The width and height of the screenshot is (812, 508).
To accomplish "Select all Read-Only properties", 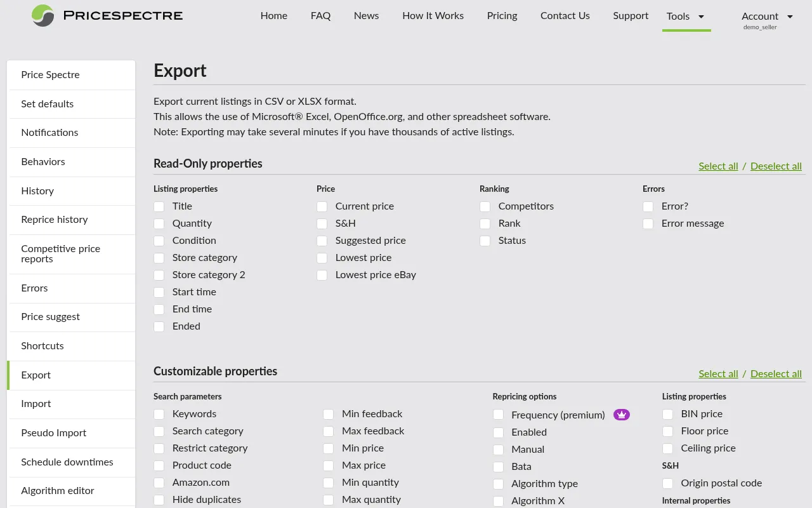I will pos(718,166).
